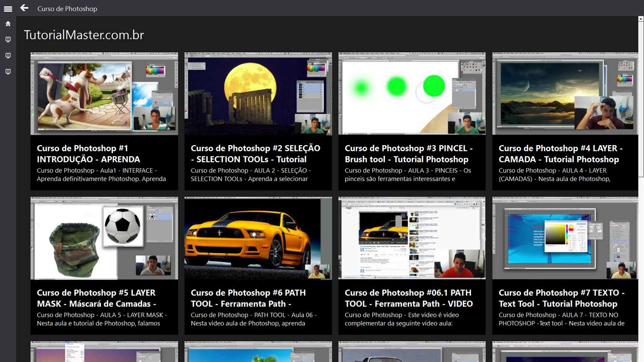
Task: Open the silver car thumbnail in the bottom row
Action: (x=412, y=352)
